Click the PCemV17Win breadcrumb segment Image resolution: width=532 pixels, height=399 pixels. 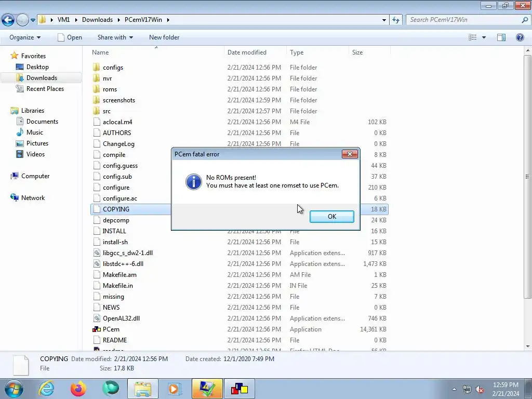click(x=143, y=20)
